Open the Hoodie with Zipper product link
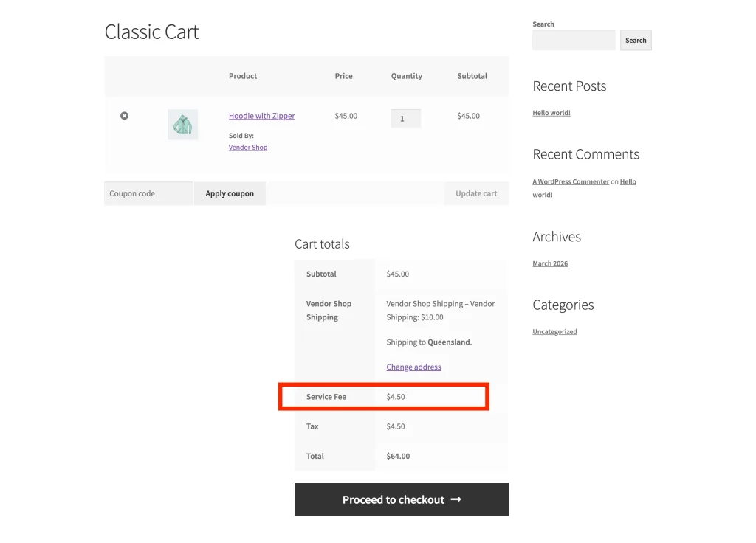This screenshot has height=543, width=756. point(262,116)
